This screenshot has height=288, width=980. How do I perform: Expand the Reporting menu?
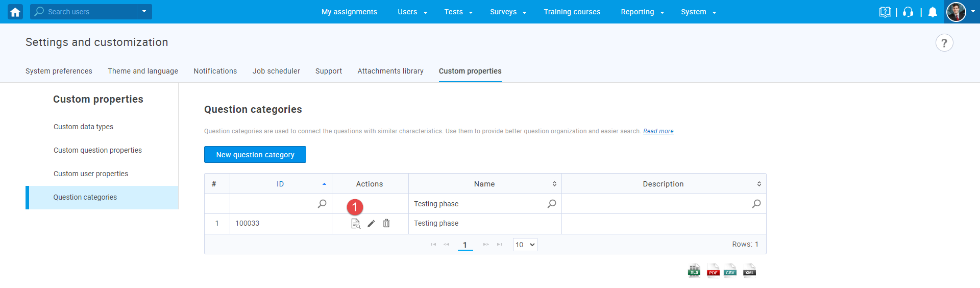[x=642, y=12]
